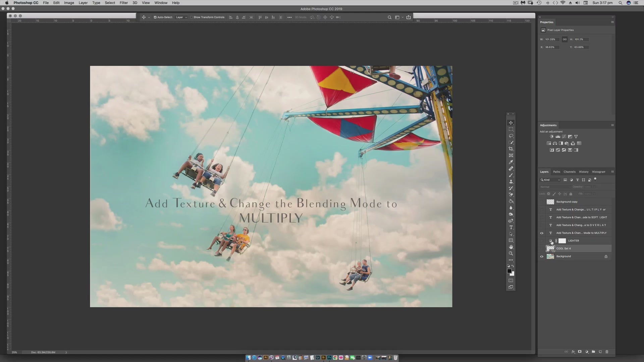Click the foreground color swatch
This screenshot has height=362, width=644.
pos(509,271)
